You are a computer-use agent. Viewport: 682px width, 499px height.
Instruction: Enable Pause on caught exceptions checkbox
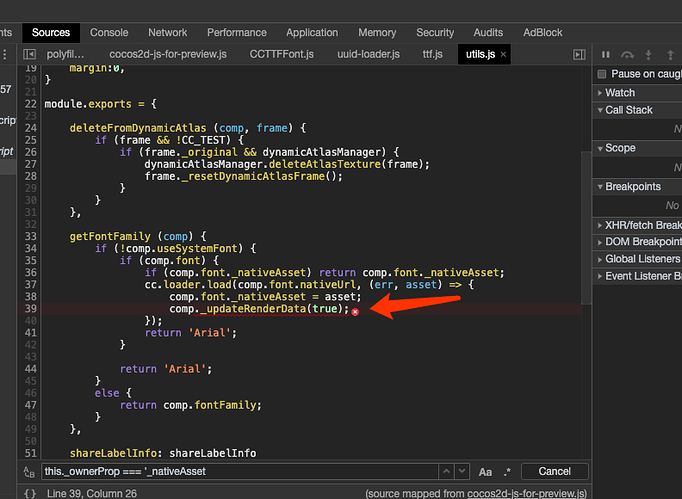tap(602, 74)
